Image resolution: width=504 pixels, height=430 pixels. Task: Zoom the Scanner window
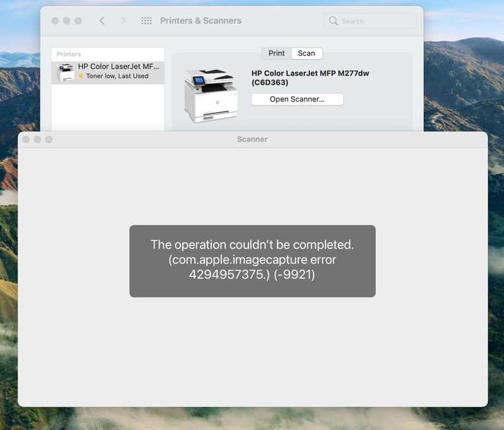click(49, 139)
